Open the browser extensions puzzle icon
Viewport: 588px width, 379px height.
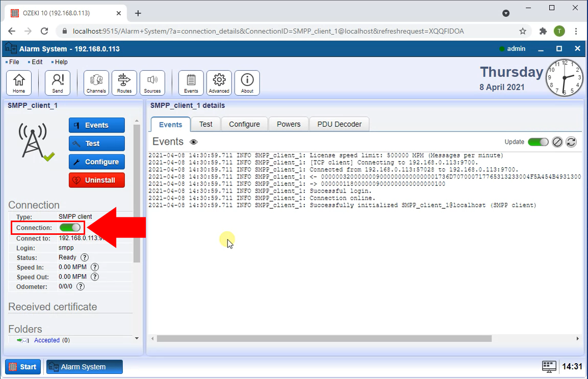pos(543,31)
